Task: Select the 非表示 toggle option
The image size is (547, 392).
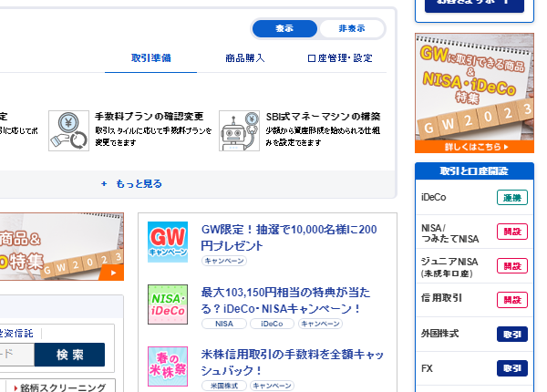Action: coord(352,28)
